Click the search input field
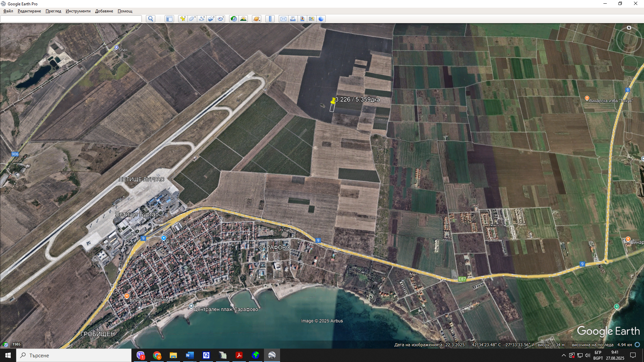Screen dimensions: 644x362 click(71, 19)
